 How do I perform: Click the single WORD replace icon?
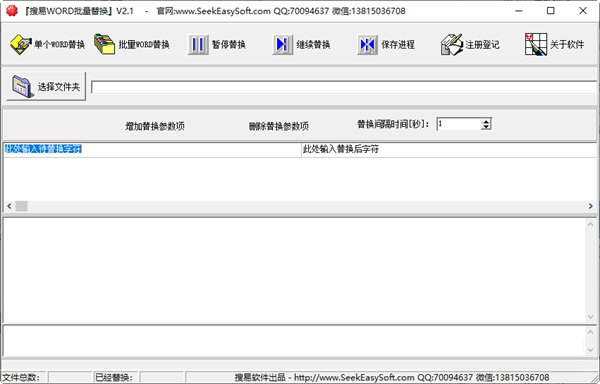[x=21, y=44]
